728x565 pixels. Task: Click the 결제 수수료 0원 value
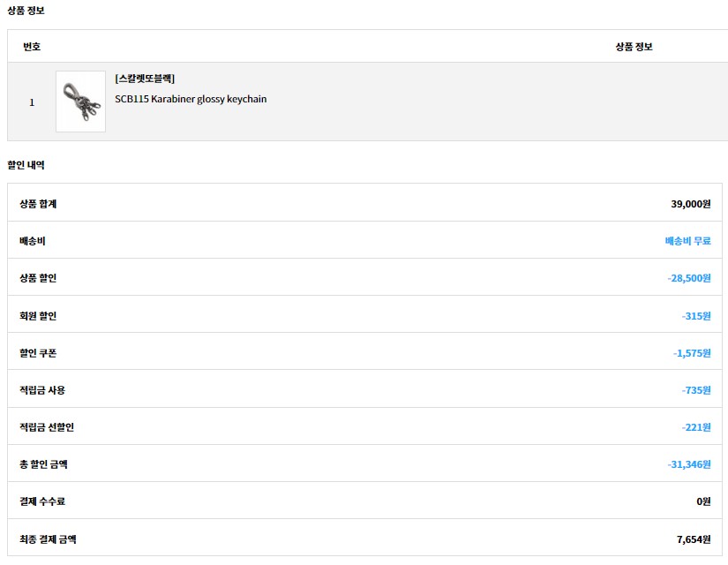(702, 501)
